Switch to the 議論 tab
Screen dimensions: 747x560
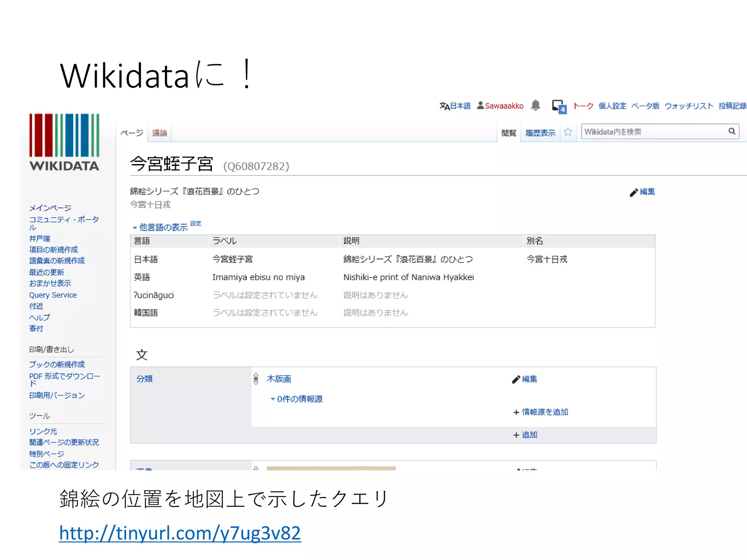(159, 133)
